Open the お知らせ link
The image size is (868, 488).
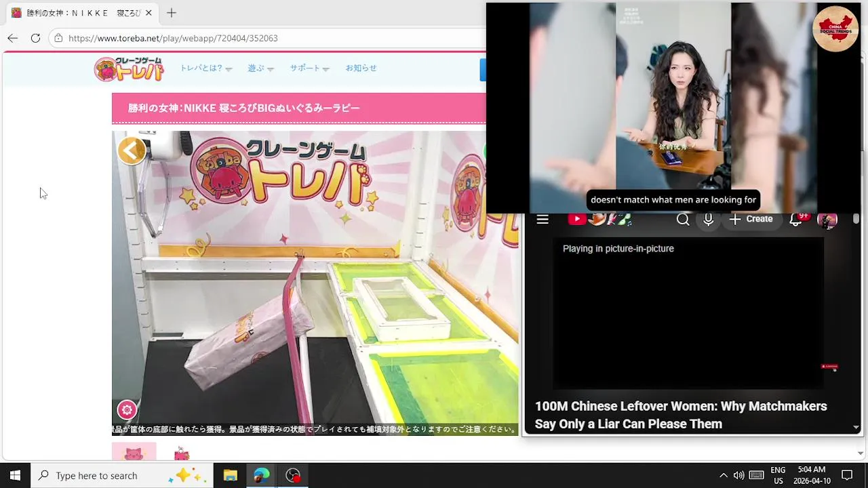pyautogui.click(x=361, y=68)
